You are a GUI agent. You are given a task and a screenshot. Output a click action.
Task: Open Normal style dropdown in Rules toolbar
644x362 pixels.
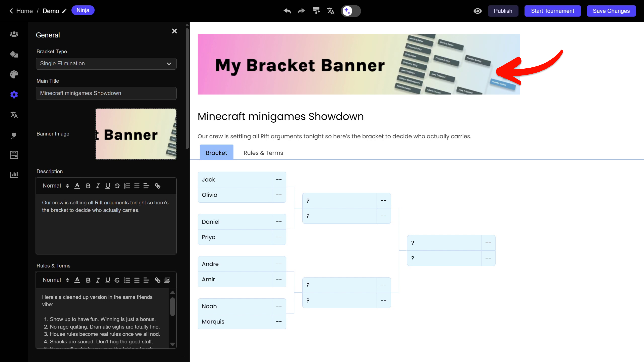(x=56, y=280)
